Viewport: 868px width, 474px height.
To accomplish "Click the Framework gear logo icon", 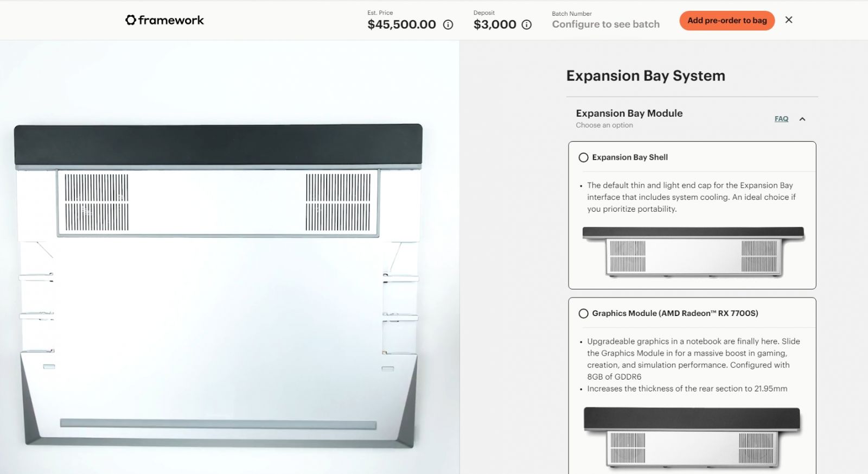I will [131, 20].
